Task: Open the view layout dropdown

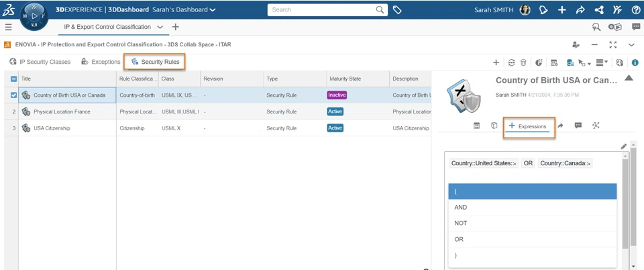Action: click(x=602, y=62)
